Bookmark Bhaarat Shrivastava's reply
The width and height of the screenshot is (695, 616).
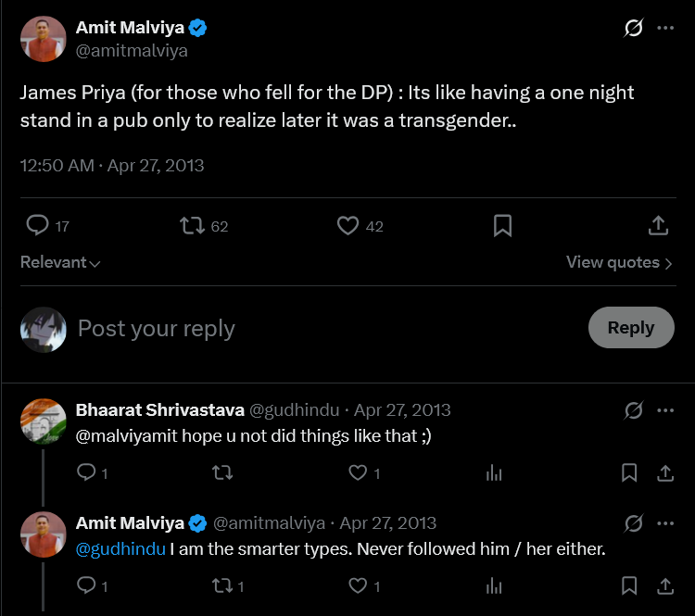[629, 472]
